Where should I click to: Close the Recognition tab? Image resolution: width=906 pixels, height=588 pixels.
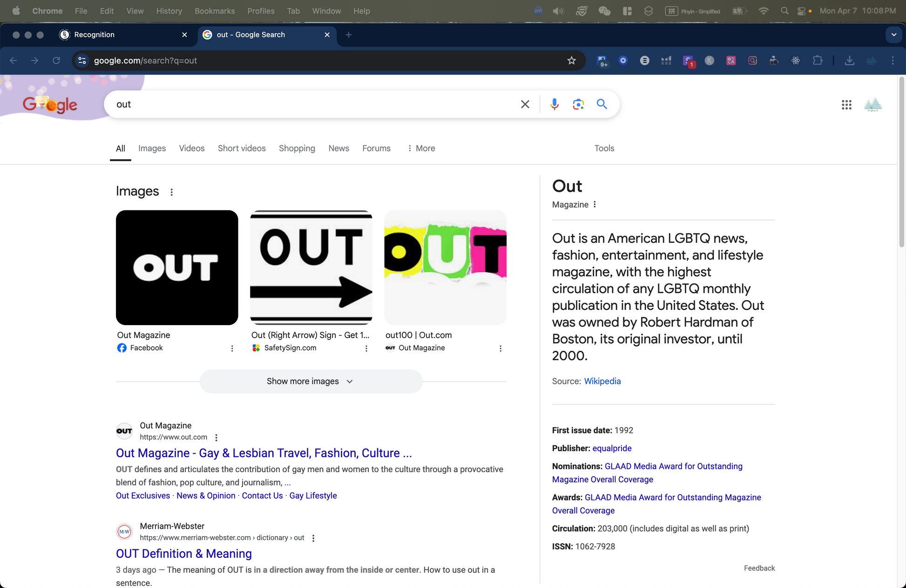184,35
